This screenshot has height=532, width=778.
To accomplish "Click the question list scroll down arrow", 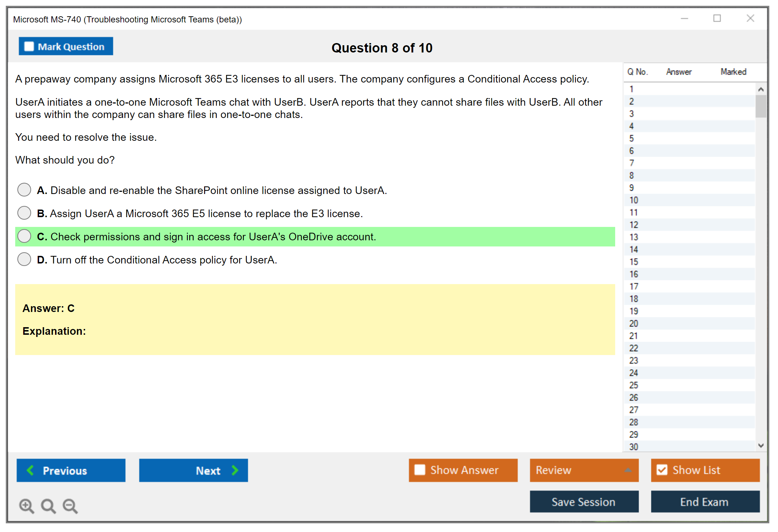I will click(x=761, y=446).
